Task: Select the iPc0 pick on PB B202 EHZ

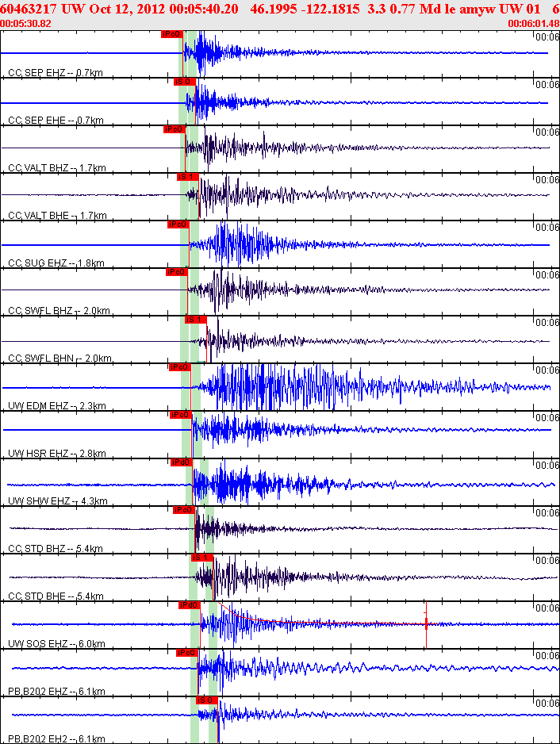Action: tap(187, 653)
